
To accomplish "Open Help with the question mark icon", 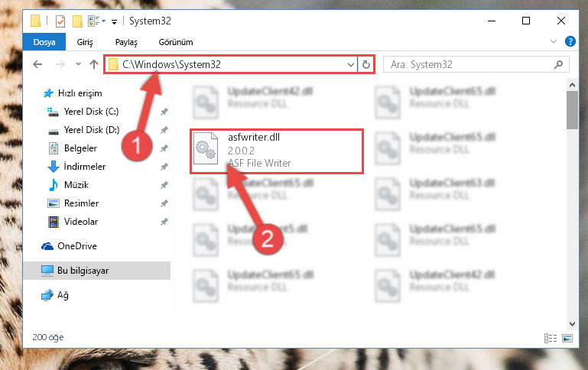I will coord(570,41).
